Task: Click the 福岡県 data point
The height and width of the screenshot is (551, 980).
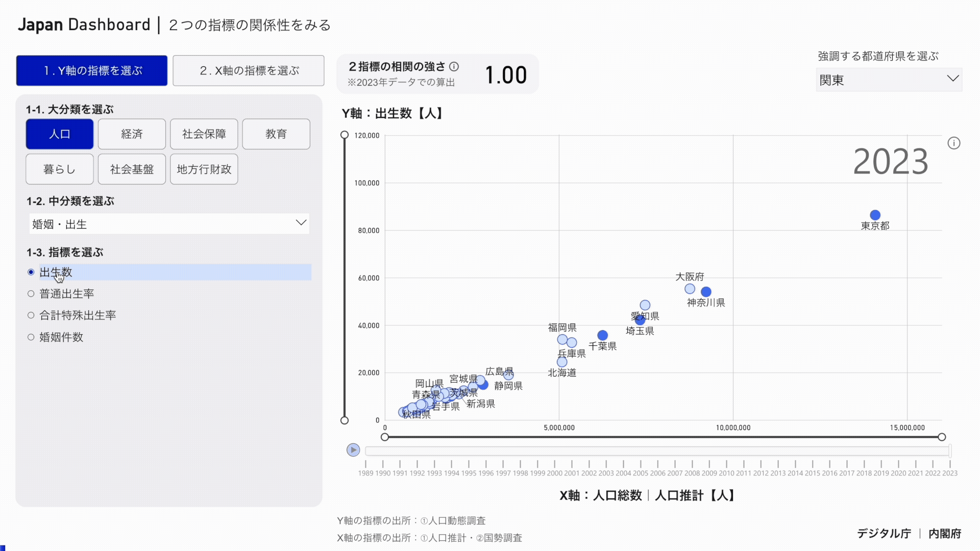Action: 562,339
